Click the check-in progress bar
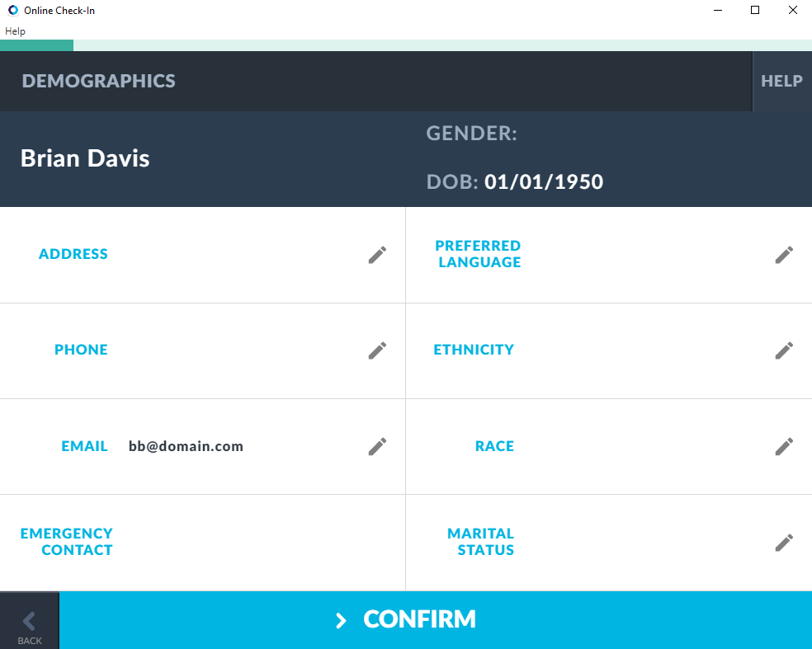The width and height of the screenshot is (812, 649). [406, 45]
